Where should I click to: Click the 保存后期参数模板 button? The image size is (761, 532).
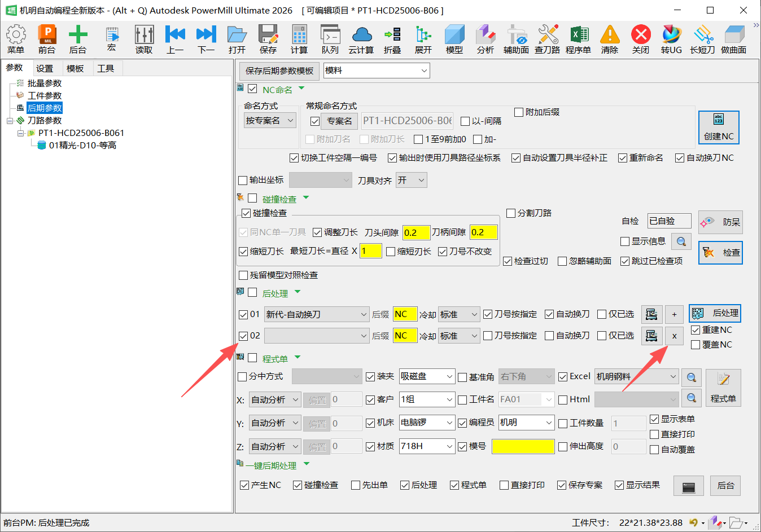coord(279,71)
